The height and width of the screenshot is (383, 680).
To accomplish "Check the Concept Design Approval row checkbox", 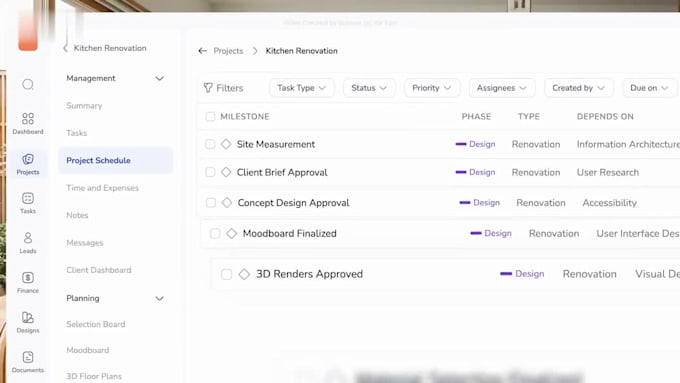I will [211, 203].
